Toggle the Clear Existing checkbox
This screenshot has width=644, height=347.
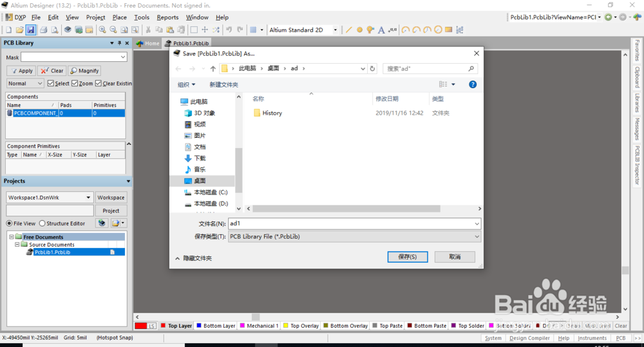click(99, 83)
